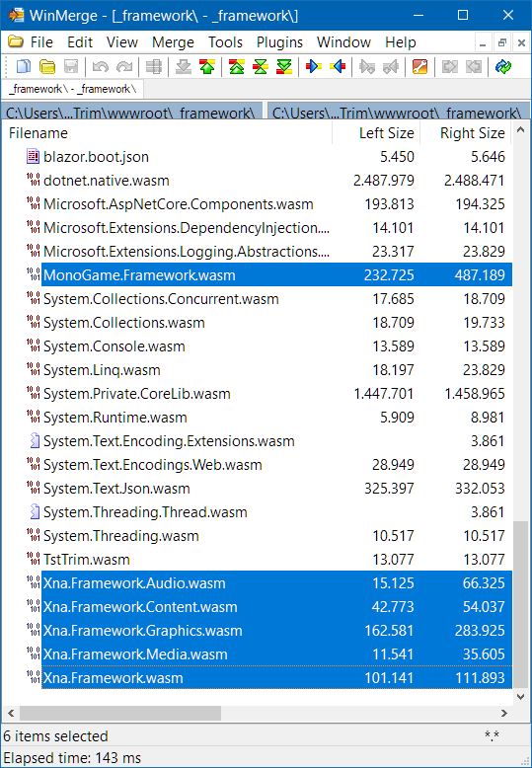Sort by the Right Size column header
This screenshot has width=532, height=768.
point(466,133)
